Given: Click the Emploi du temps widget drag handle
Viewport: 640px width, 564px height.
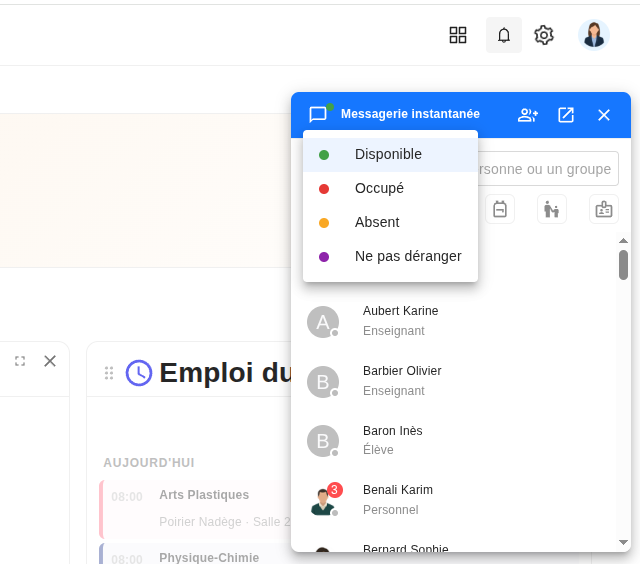Looking at the screenshot, I should point(109,373).
